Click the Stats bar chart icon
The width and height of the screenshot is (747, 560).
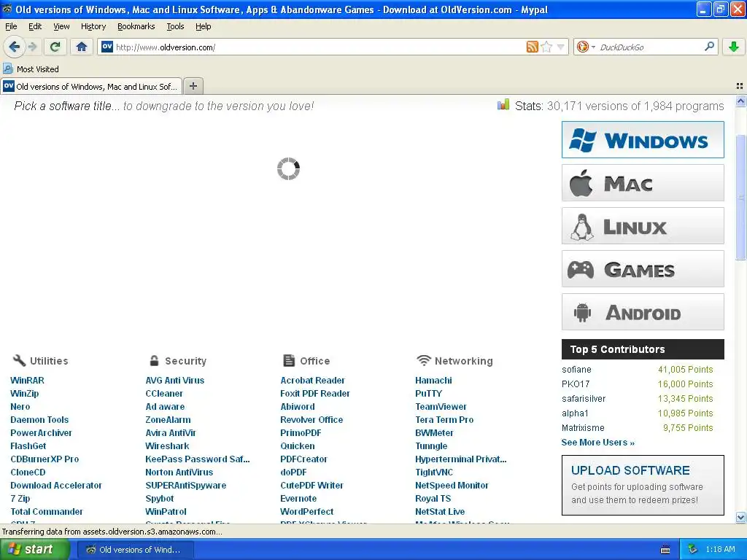point(503,105)
